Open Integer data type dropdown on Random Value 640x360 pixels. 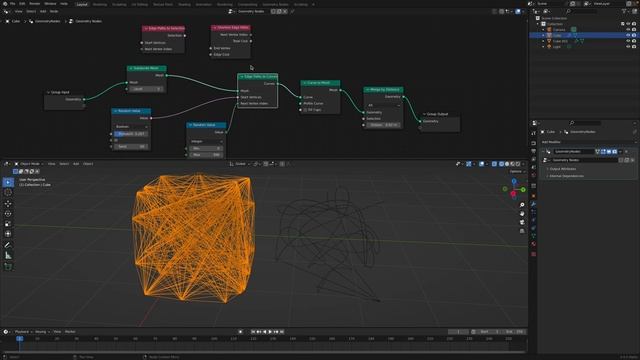[206, 141]
